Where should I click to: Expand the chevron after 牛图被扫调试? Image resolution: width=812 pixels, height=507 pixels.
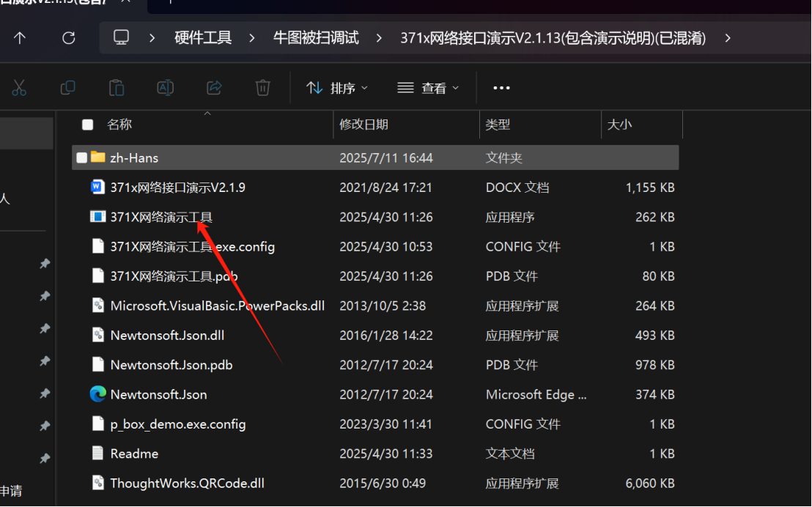(x=379, y=38)
